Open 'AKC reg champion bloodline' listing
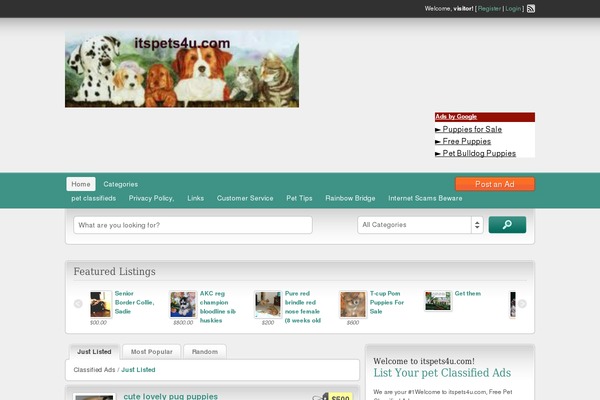The image size is (600, 400). tap(218, 307)
